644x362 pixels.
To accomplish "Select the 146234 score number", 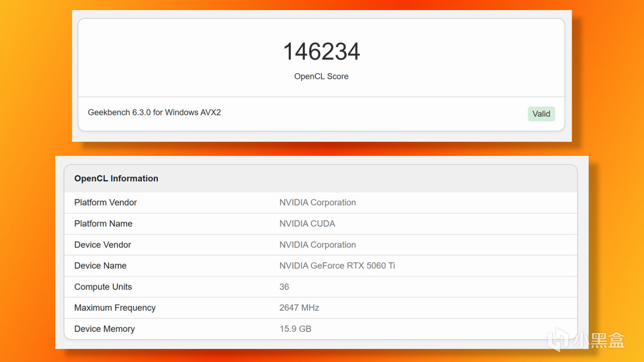I will click(x=321, y=52).
